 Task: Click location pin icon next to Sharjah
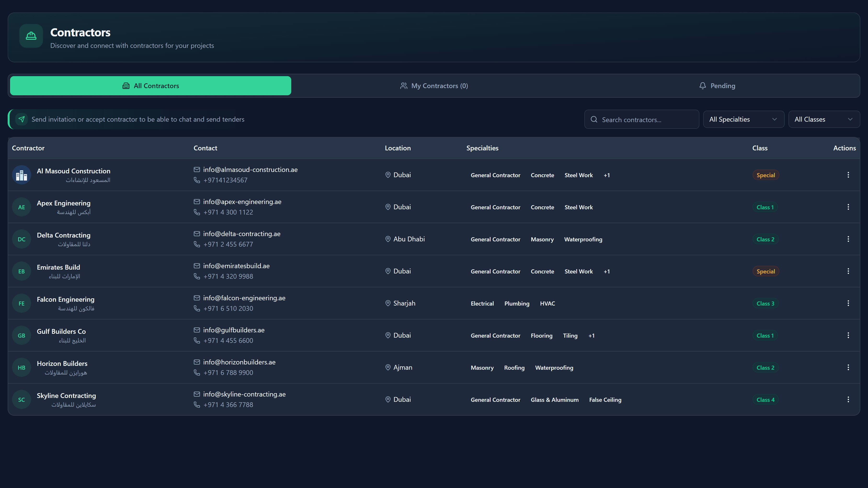click(x=388, y=303)
